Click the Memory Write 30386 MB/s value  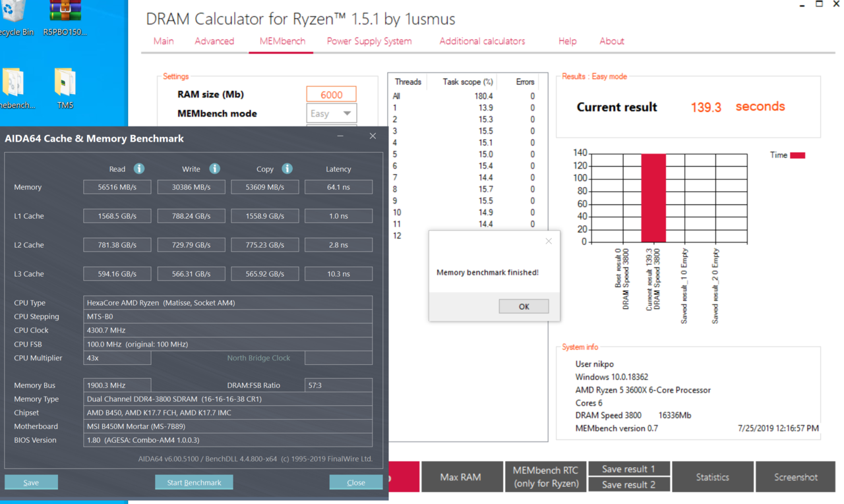pyautogui.click(x=191, y=187)
